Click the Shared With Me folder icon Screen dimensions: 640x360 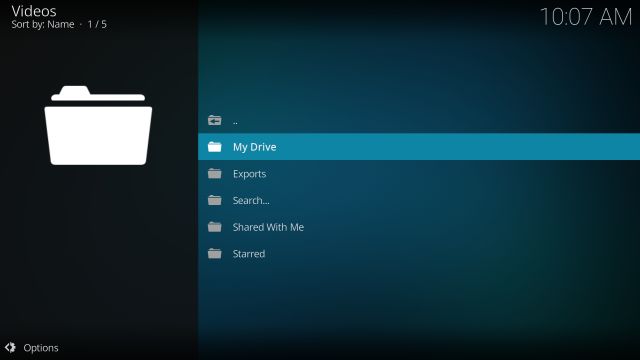point(215,227)
